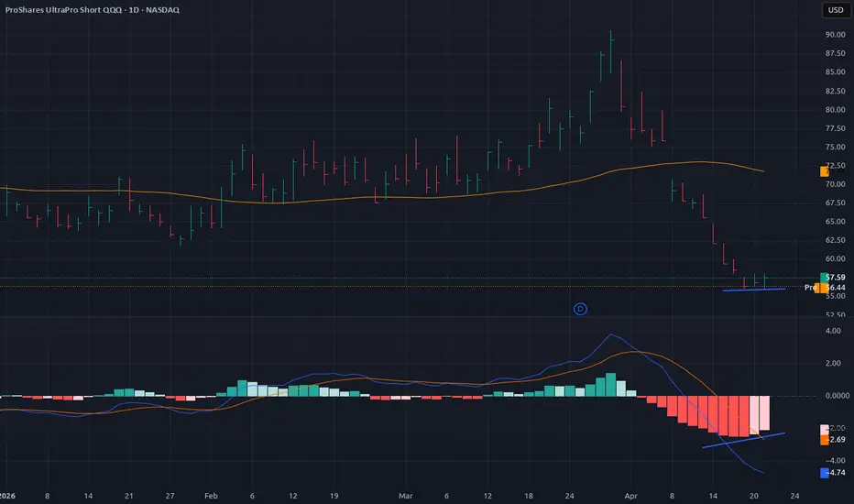Screen dimensions: 854x504
Task: Click the blue MACD line peak near 4.00
Action: click(x=610, y=334)
